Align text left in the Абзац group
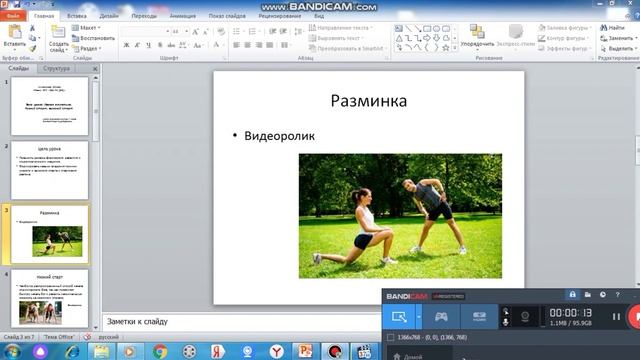This screenshot has width=640, height=360. pyautogui.click(x=236, y=45)
